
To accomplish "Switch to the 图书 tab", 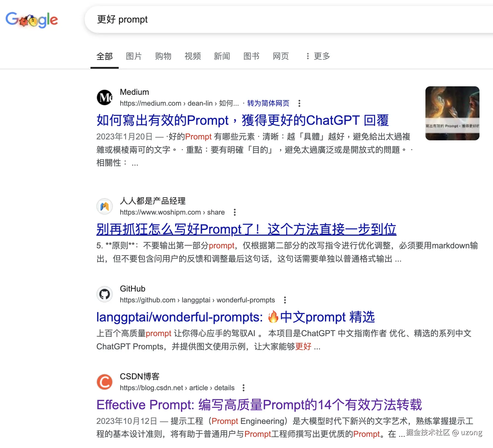I will point(251,56).
